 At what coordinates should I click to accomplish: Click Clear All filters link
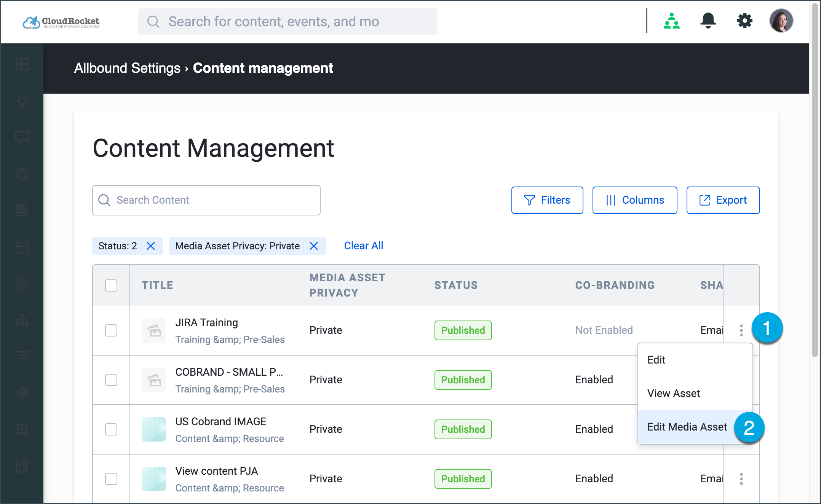coord(364,246)
